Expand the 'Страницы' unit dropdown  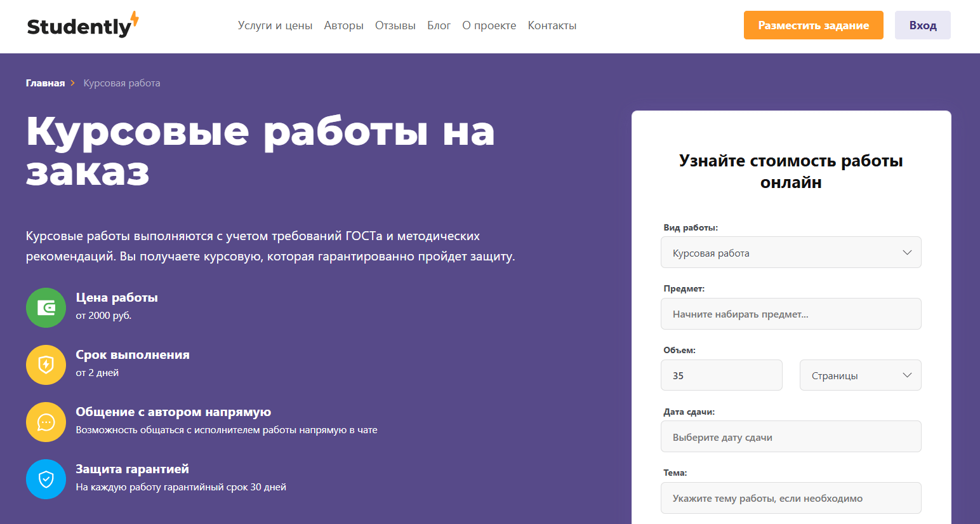[860, 375]
